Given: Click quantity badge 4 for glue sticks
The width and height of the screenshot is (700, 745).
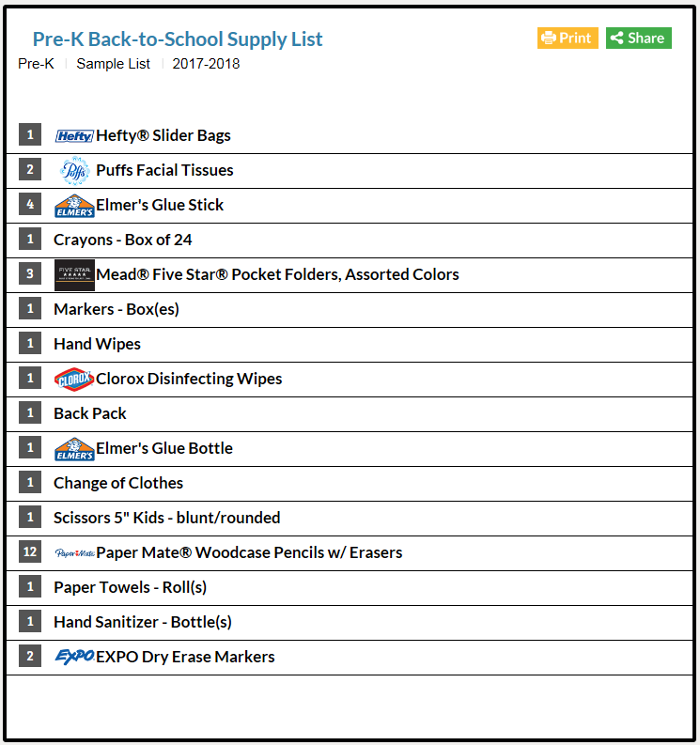Looking at the screenshot, I should tap(30, 204).
